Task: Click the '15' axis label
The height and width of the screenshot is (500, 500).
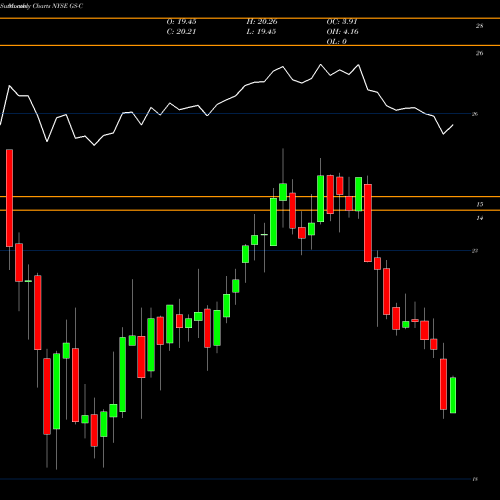Action: tap(479, 204)
